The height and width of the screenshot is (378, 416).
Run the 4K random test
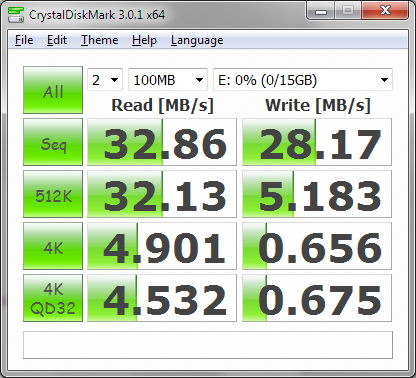click(x=53, y=246)
